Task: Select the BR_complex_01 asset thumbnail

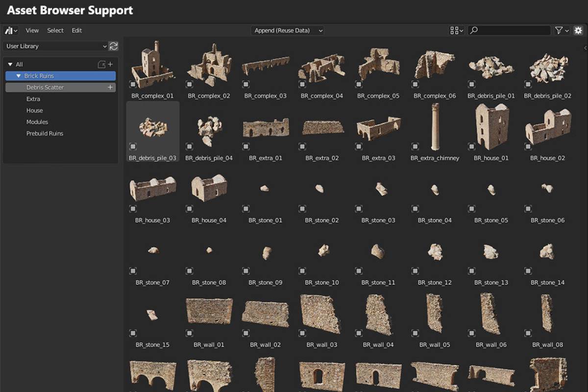Action: (x=153, y=65)
